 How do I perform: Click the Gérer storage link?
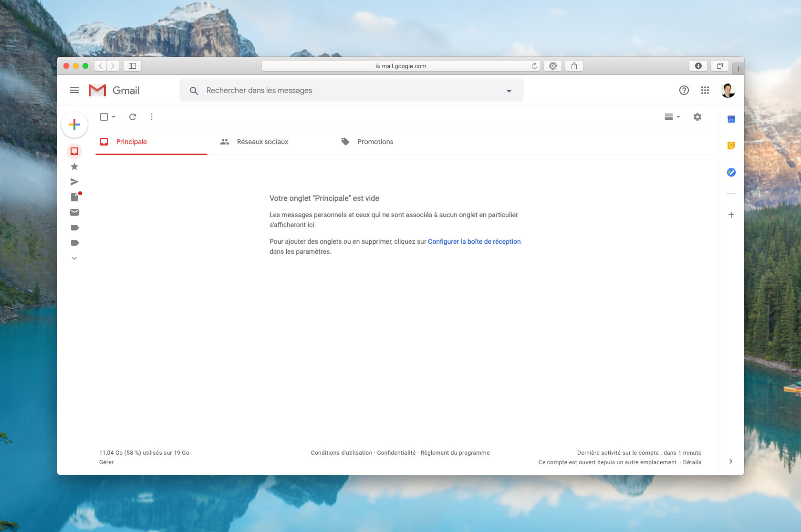click(106, 462)
